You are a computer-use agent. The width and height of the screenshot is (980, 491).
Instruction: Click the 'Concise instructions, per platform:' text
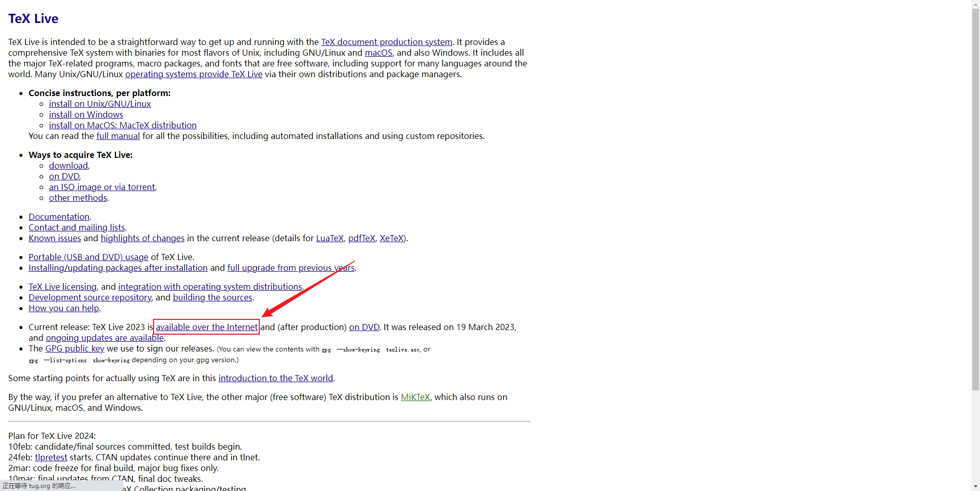pyautogui.click(x=100, y=93)
